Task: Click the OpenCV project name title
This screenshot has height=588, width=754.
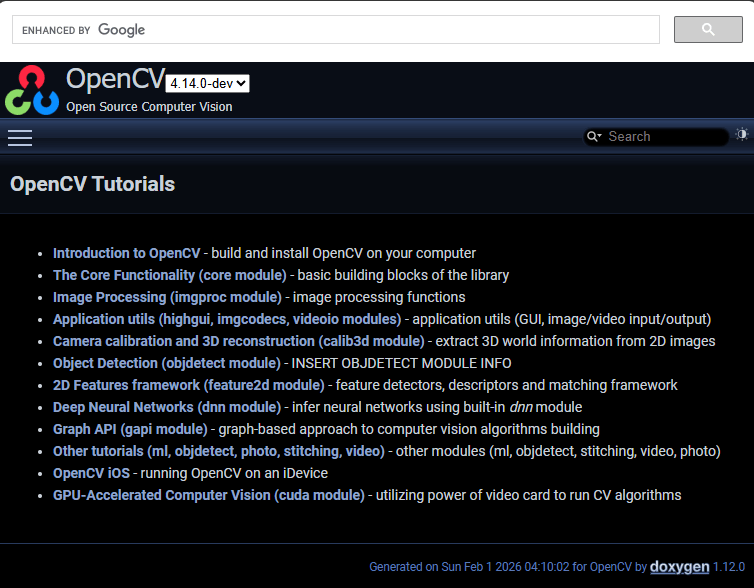Action: 115,78
